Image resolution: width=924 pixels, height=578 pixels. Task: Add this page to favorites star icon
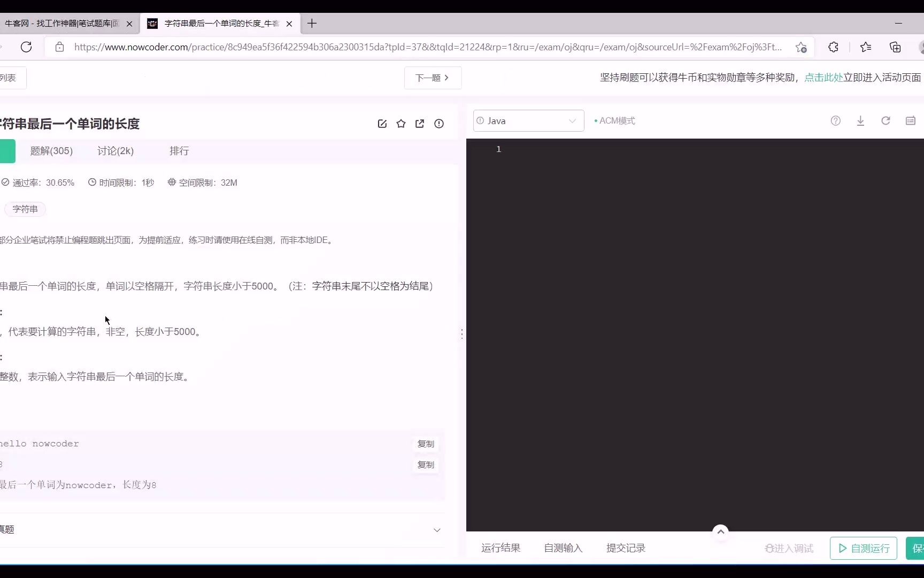point(801,47)
